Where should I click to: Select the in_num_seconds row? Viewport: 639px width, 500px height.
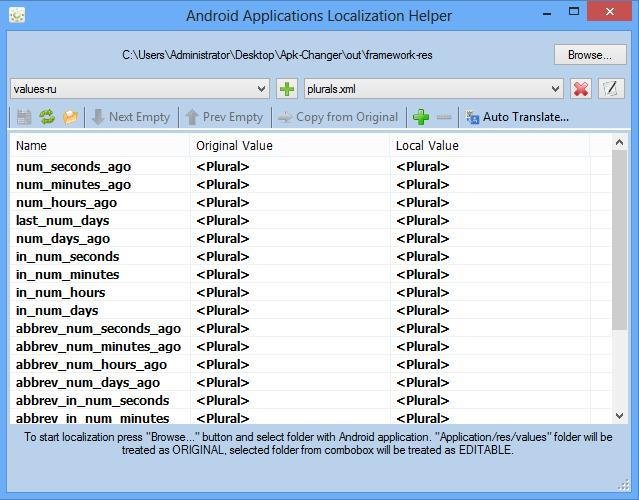pyautogui.click(x=311, y=256)
